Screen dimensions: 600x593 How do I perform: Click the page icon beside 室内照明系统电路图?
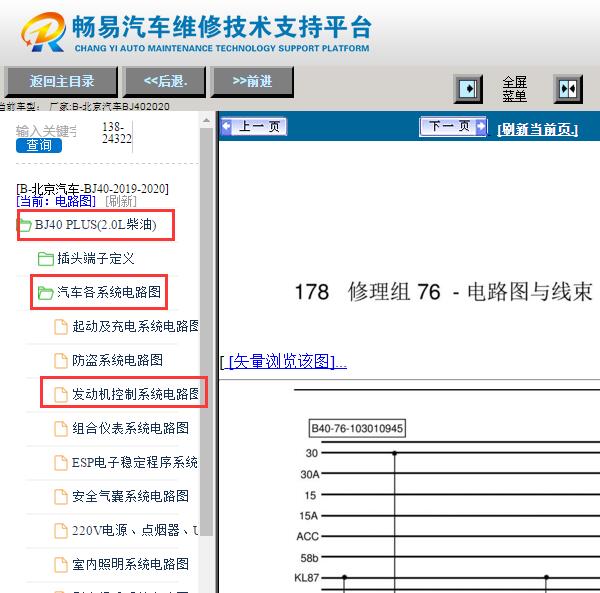pyautogui.click(x=61, y=565)
